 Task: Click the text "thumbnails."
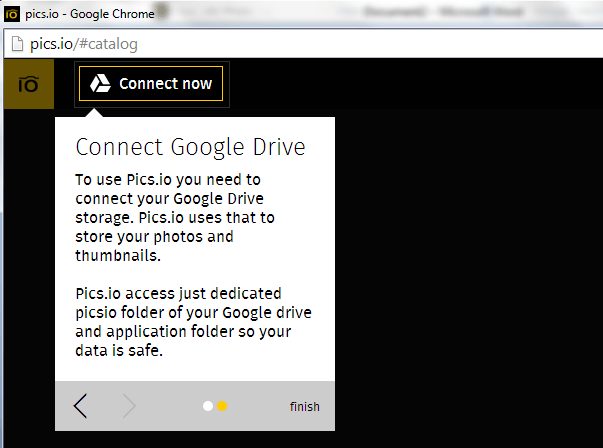point(118,255)
